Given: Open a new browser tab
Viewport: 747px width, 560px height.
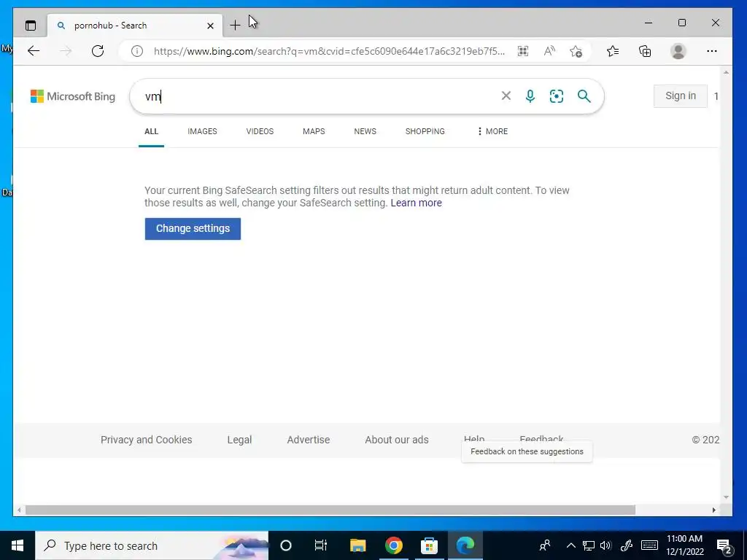Looking at the screenshot, I should click(x=235, y=26).
